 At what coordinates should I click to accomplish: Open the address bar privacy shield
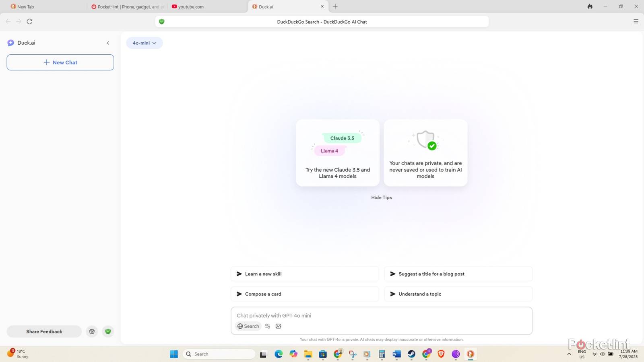tap(161, 22)
